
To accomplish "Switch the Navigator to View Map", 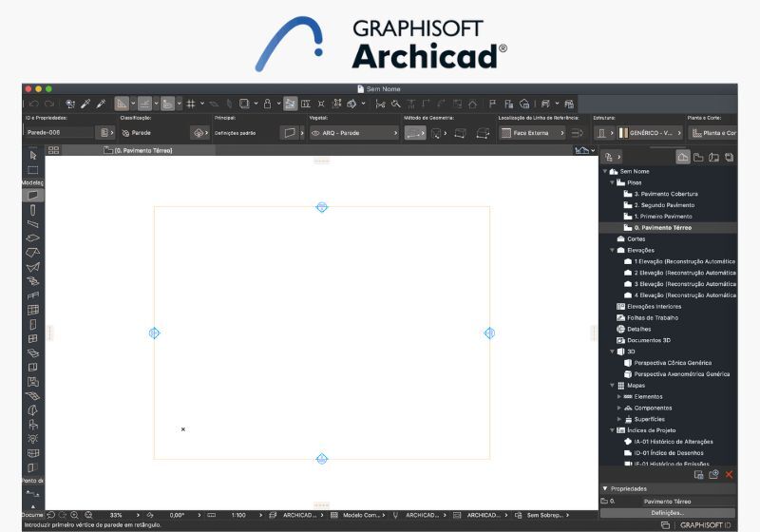I will pos(698,157).
